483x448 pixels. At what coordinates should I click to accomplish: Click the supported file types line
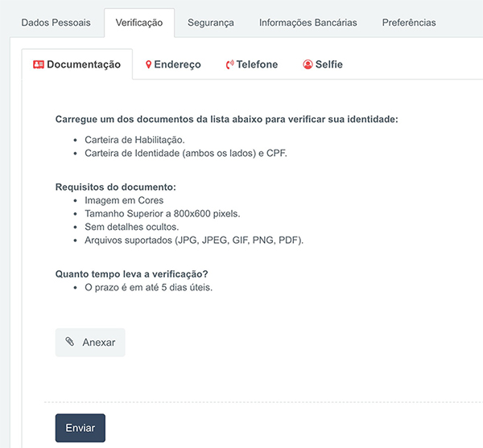tap(194, 240)
